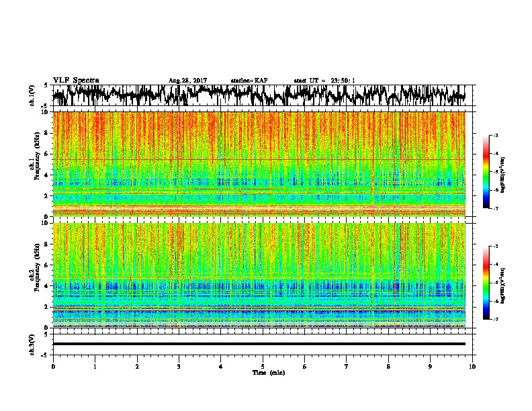Click the ch.2 colorbar log(PSD) unit label
This screenshot has width=532, height=411.
click(503, 286)
